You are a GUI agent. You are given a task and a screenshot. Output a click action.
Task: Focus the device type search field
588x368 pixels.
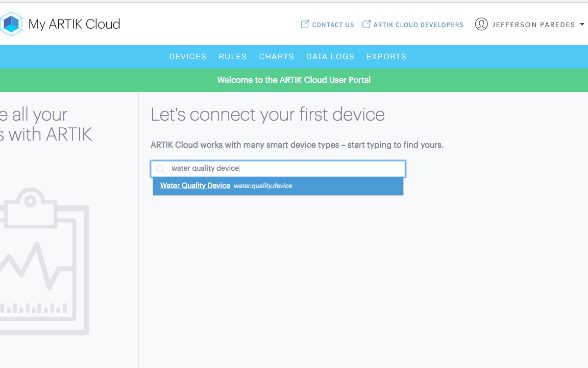[x=278, y=169]
